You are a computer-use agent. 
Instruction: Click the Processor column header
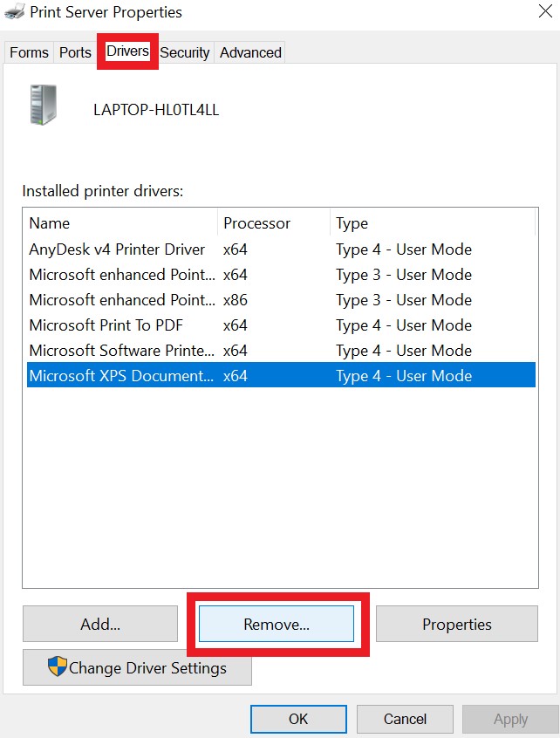coord(256,223)
